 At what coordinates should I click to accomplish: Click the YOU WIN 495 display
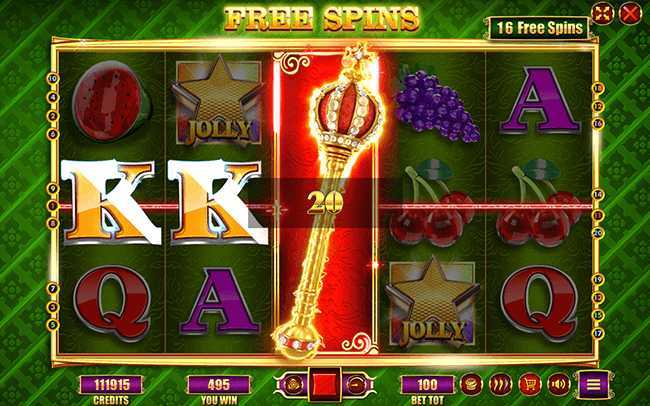(218, 384)
